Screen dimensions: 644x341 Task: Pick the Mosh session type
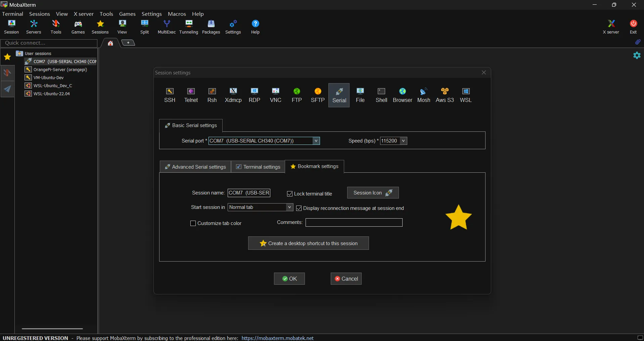click(423, 95)
